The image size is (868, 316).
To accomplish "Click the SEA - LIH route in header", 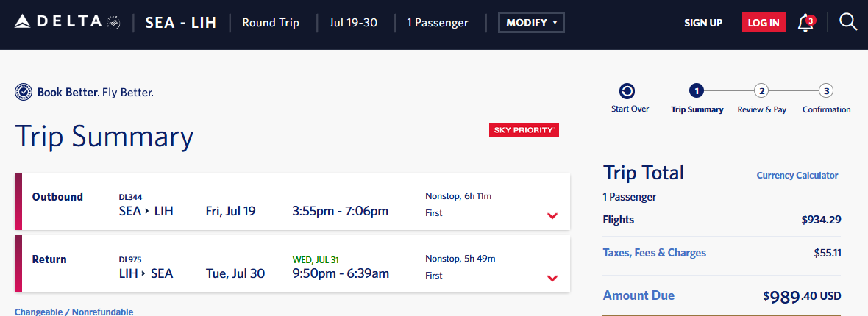I will pos(181,23).
